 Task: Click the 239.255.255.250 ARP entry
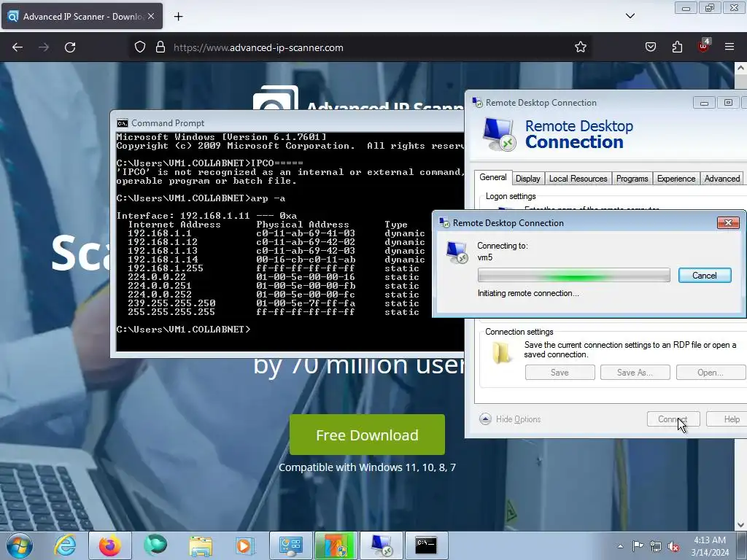[x=171, y=303]
